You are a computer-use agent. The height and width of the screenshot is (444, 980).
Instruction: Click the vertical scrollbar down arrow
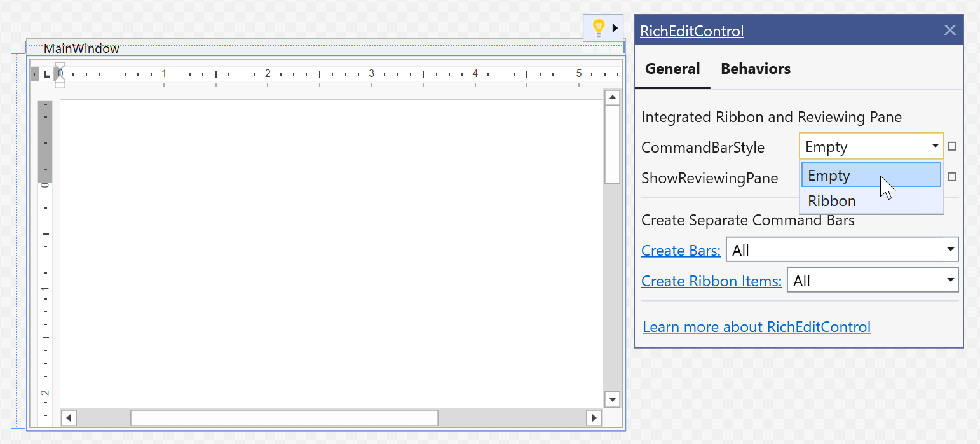point(612,399)
